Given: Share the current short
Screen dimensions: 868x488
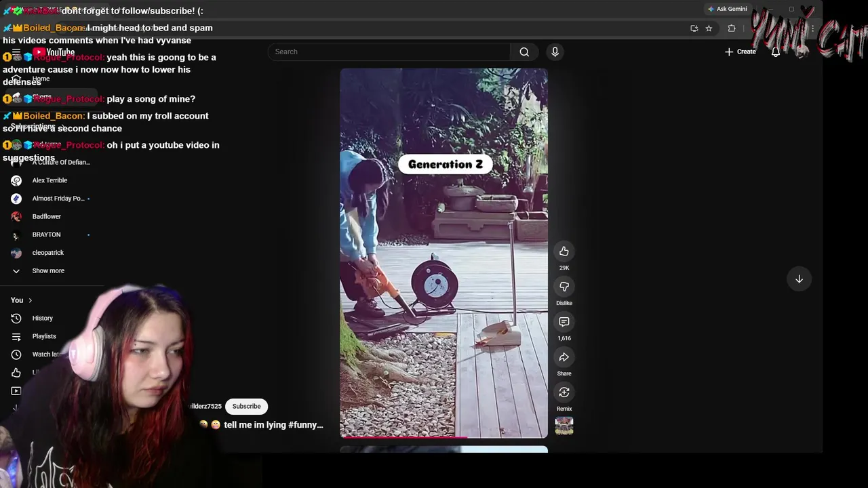Looking at the screenshot, I should coord(564,357).
